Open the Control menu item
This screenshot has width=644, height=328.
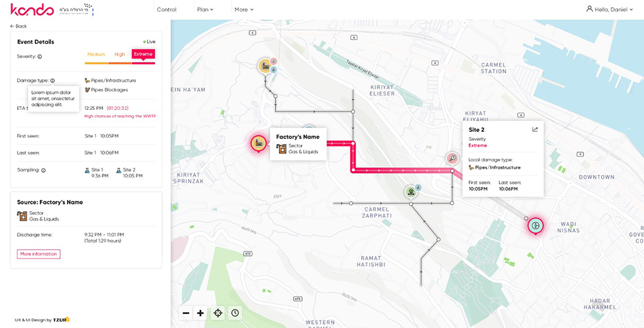[167, 10]
